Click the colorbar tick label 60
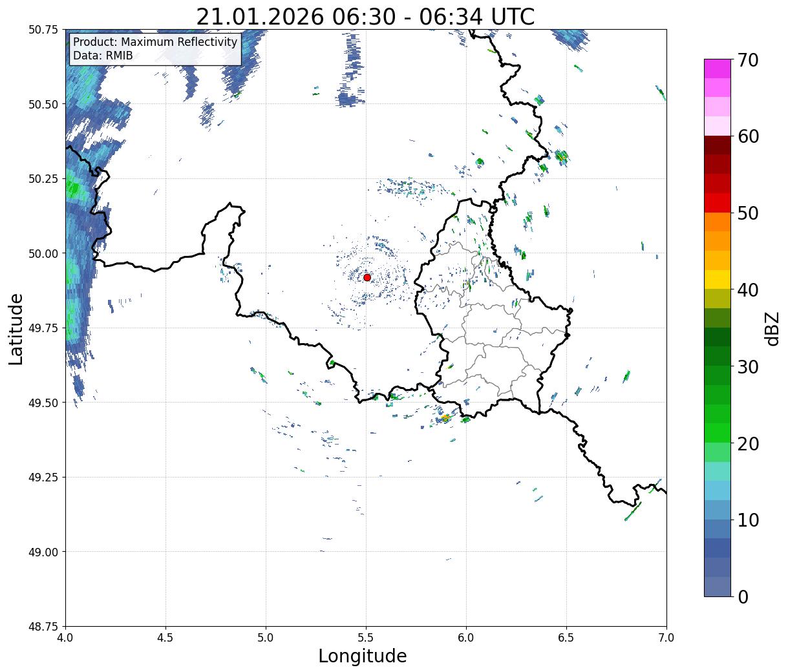This screenshot has height=672, width=788. pos(748,136)
